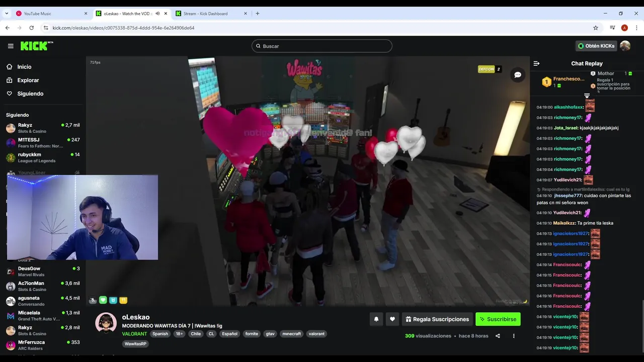Click Franchesco top gifter entry
644x362 pixels.
(x=563, y=82)
